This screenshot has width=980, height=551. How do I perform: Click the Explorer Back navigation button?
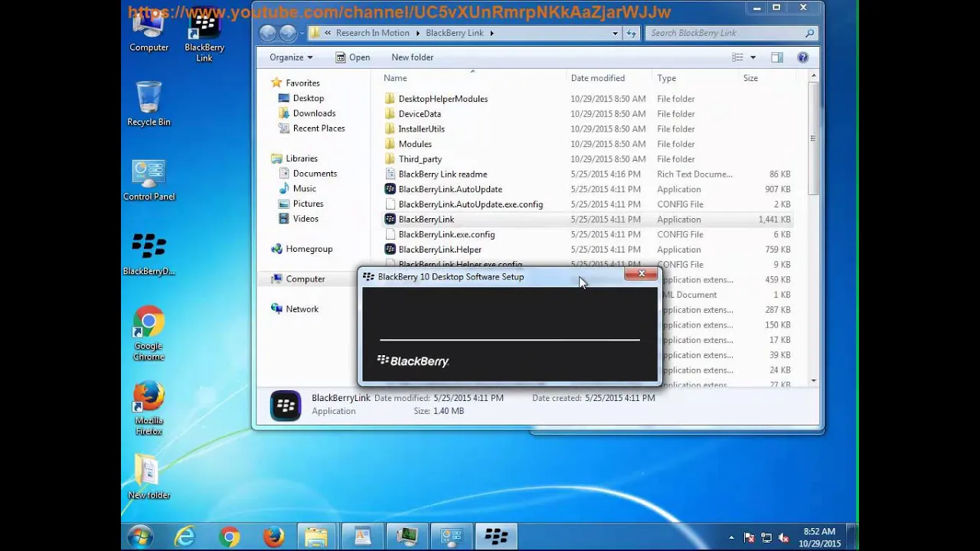(x=267, y=33)
